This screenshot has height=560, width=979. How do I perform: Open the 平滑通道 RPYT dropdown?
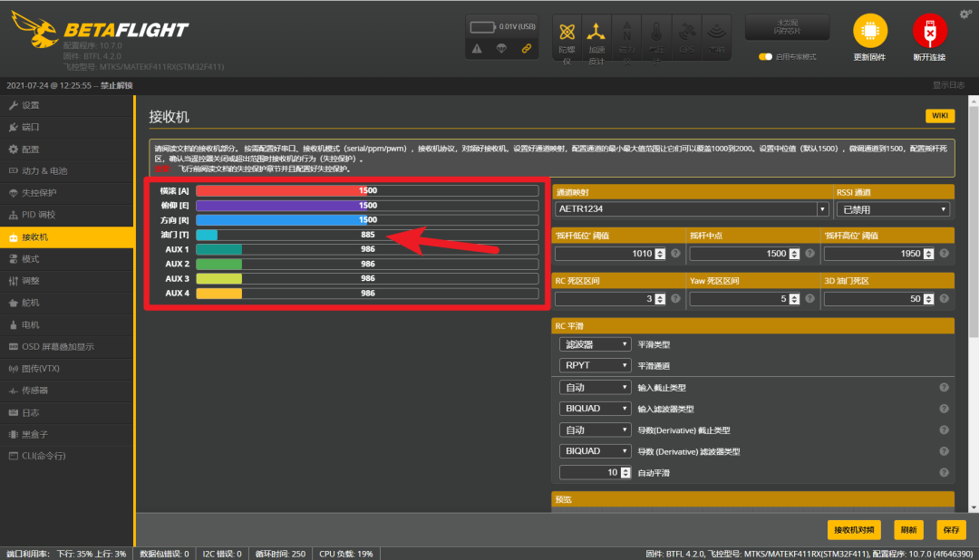click(595, 365)
